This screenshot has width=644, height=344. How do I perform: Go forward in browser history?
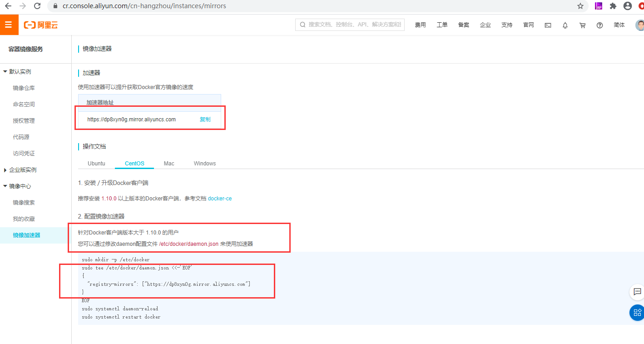[x=23, y=6]
